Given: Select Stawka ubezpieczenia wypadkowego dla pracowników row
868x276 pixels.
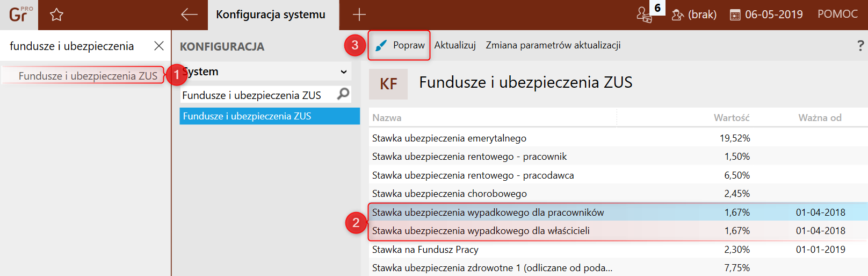Looking at the screenshot, I should (x=618, y=212).
